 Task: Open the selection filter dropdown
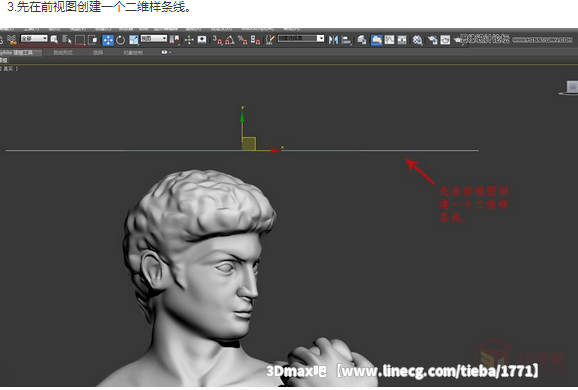pos(34,38)
